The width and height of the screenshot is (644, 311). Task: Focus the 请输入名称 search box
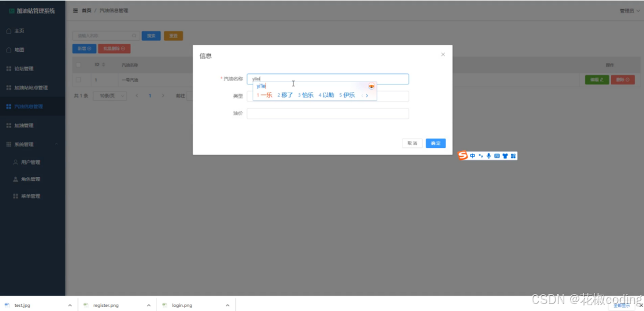click(x=106, y=36)
